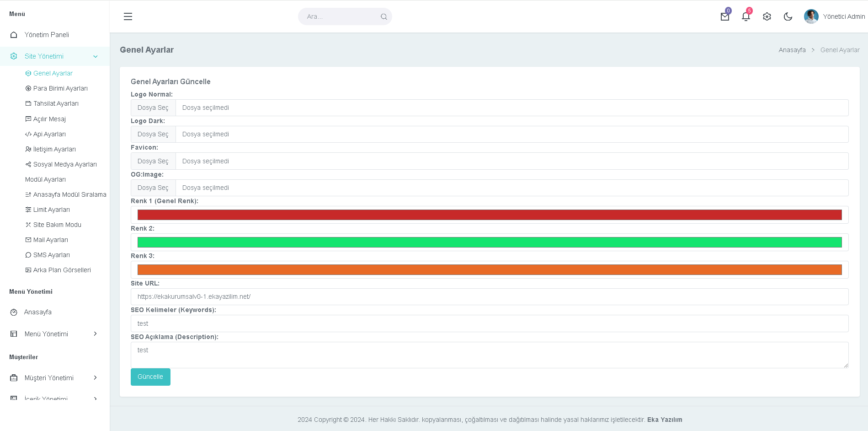Image resolution: width=868 pixels, height=431 pixels.
Task: Click the Sosyal Medya Ayarları share icon
Action: pos(28,164)
